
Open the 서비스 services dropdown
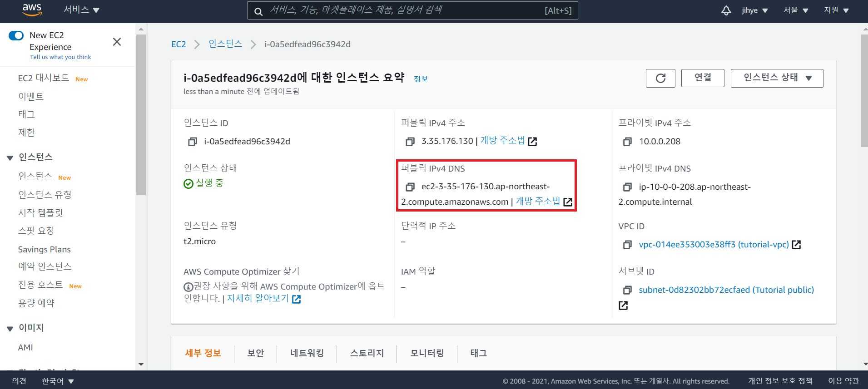coord(81,10)
